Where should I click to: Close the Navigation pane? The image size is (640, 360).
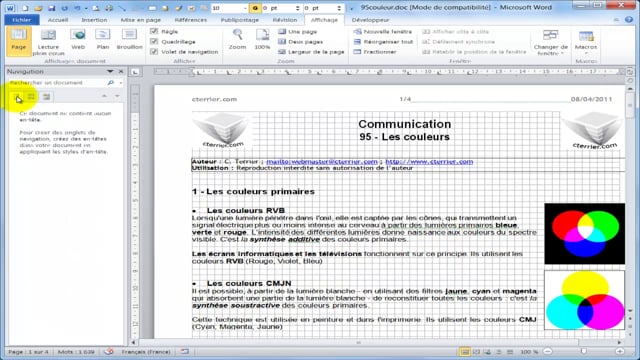click(121, 71)
